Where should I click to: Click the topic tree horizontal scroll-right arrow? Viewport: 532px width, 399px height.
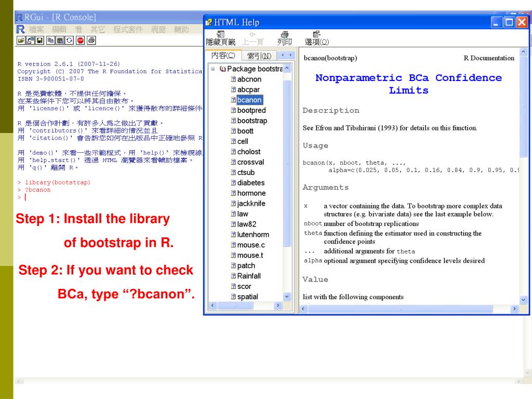pos(278,305)
